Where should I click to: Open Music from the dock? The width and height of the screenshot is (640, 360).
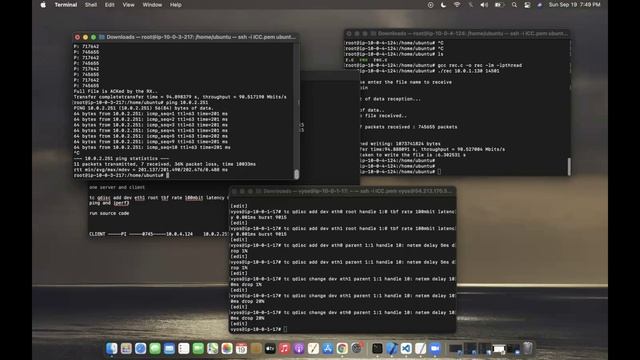click(x=284, y=348)
